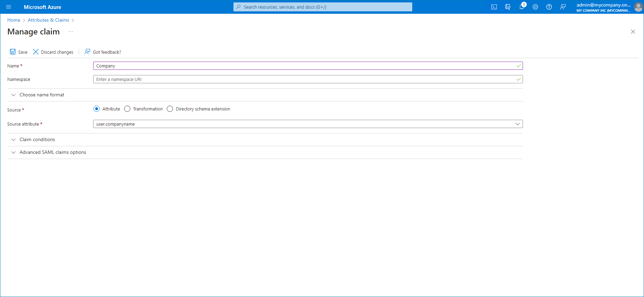Close the Manage claim blade
This screenshot has width=644, height=297.
click(x=633, y=32)
